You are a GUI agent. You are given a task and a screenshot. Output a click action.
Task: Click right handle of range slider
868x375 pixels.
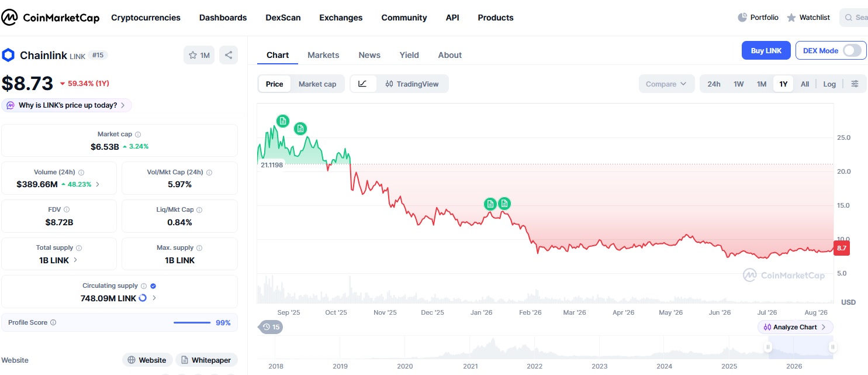[832, 348]
